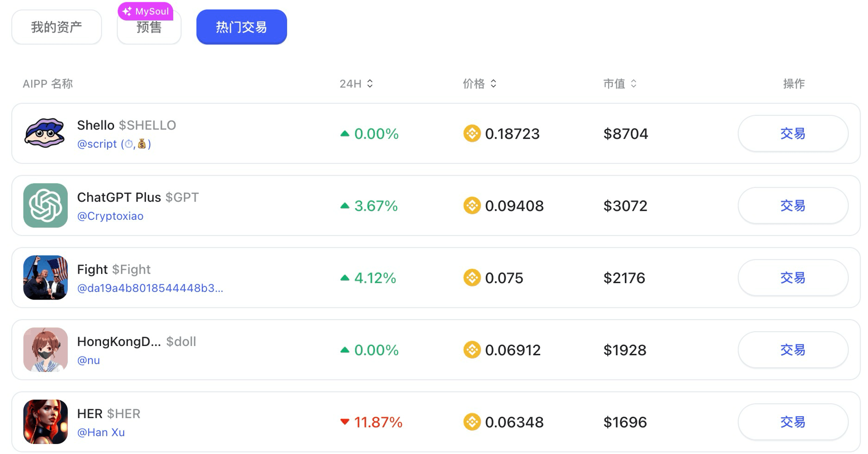Open the @Cryptoxiao creator link
Viewport: 868px width, 454px height.
pyautogui.click(x=110, y=216)
